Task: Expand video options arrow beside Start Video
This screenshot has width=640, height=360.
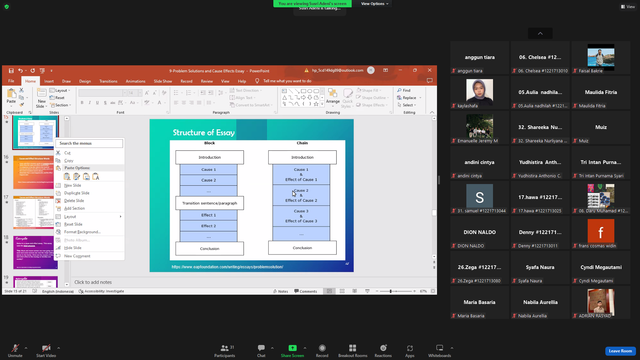Action: tap(58, 348)
